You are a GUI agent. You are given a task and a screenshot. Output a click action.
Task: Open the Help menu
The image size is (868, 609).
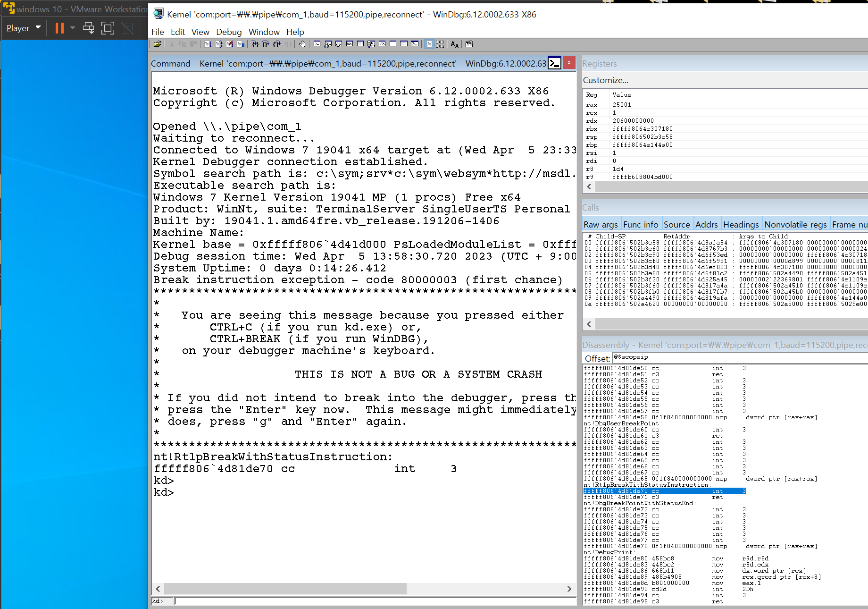pyautogui.click(x=295, y=32)
